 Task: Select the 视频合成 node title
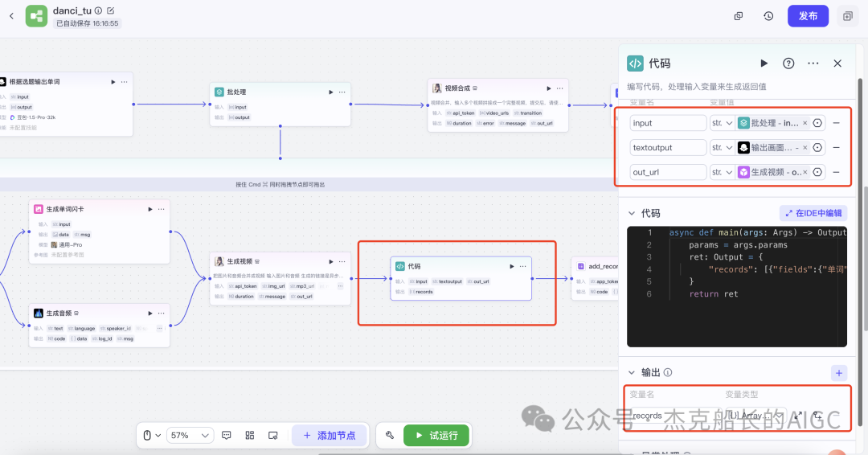coord(457,88)
